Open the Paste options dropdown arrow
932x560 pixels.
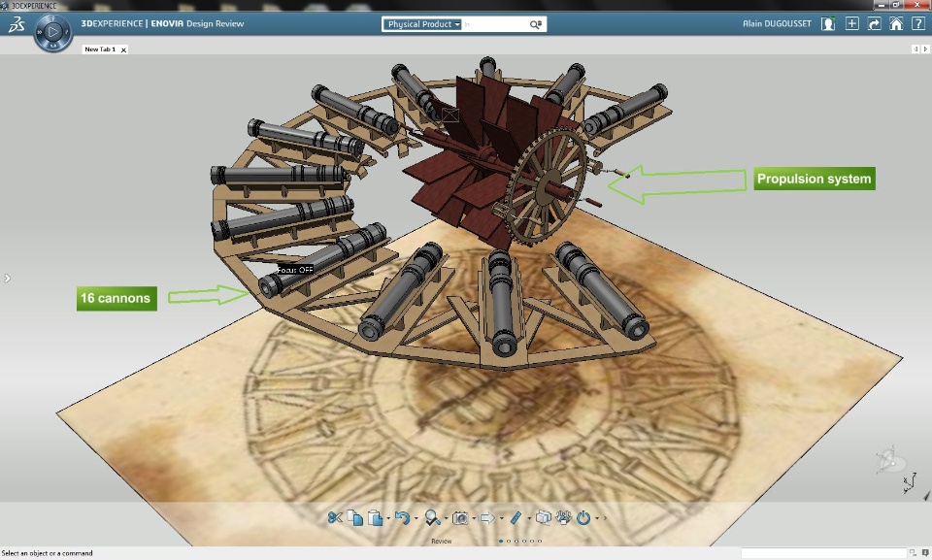pos(388,518)
